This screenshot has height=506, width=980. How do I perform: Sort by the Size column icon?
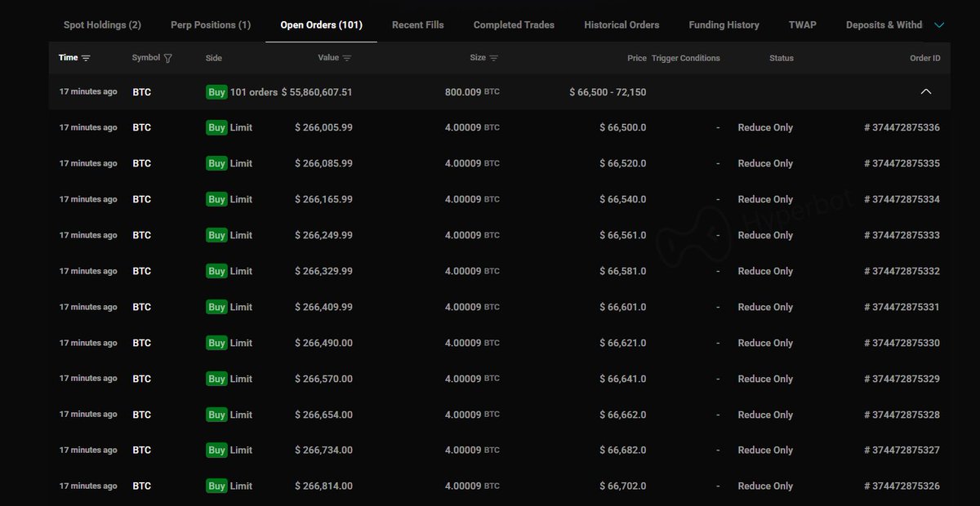[494, 58]
